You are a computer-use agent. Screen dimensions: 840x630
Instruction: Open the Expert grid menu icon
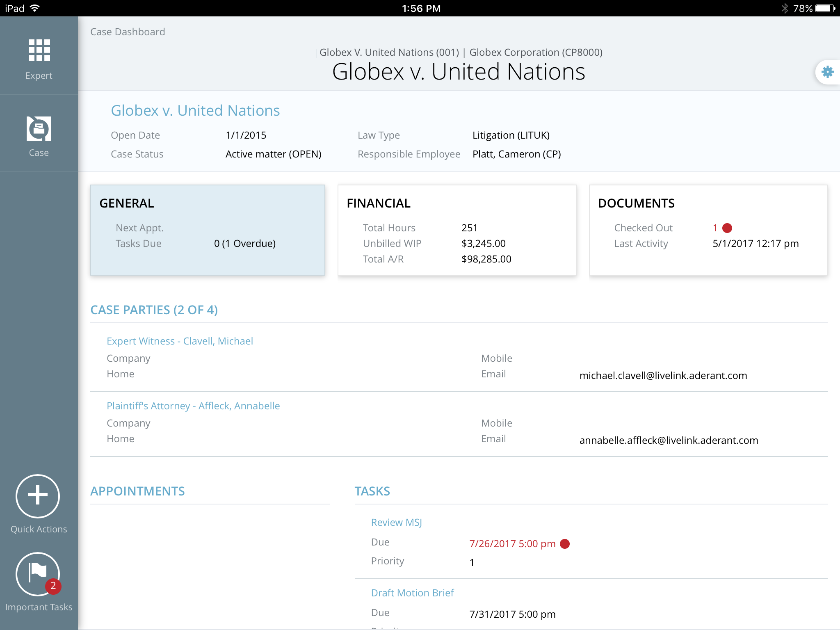point(39,50)
